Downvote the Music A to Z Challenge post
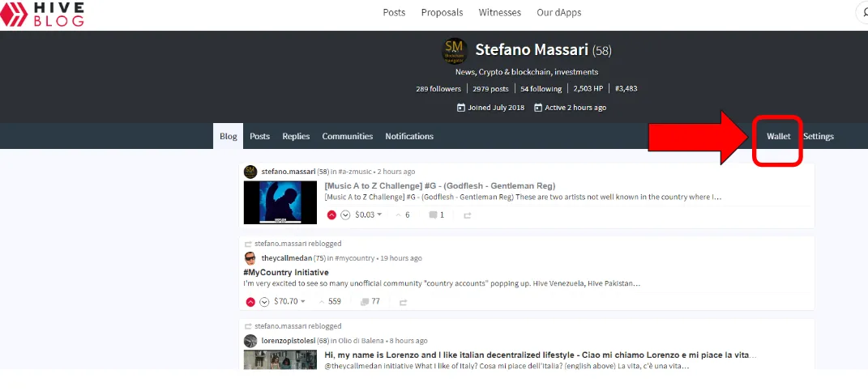The height and width of the screenshot is (391, 868). click(345, 215)
